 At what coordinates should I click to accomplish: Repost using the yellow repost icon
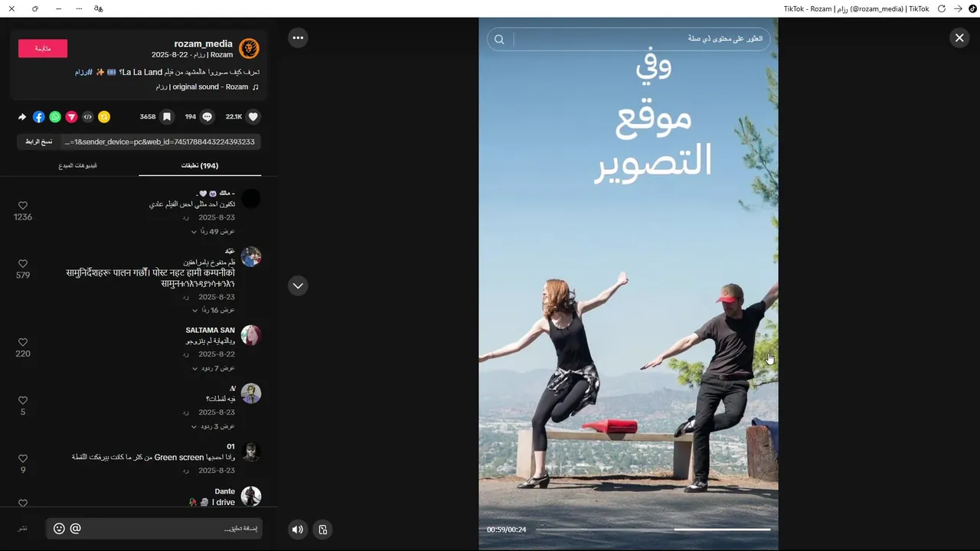pos(104,117)
